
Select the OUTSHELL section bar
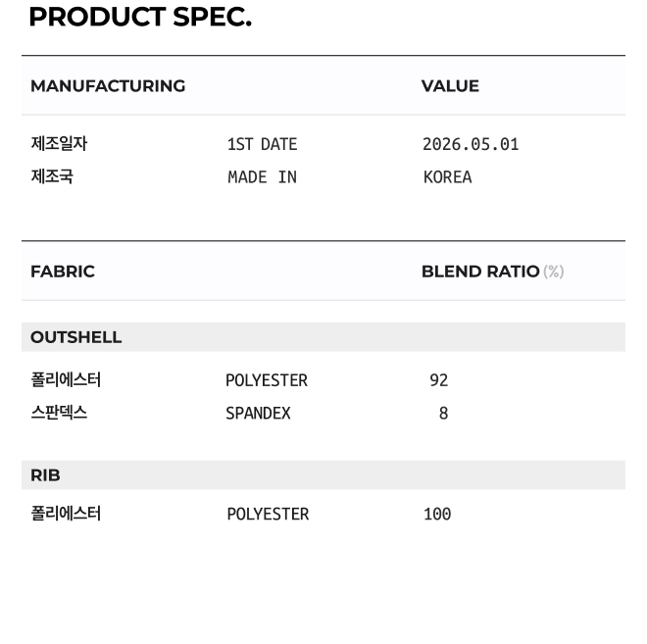[323, 337]
